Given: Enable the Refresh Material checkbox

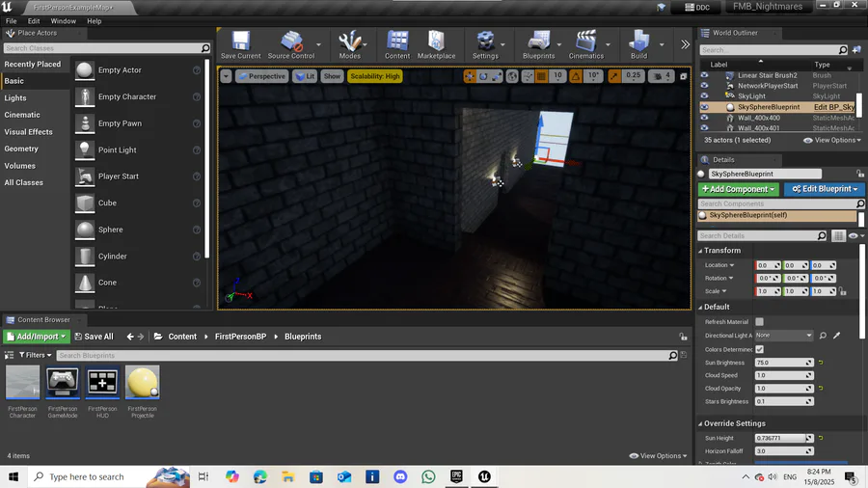Looking at the screenshot, I should [760, 321].
